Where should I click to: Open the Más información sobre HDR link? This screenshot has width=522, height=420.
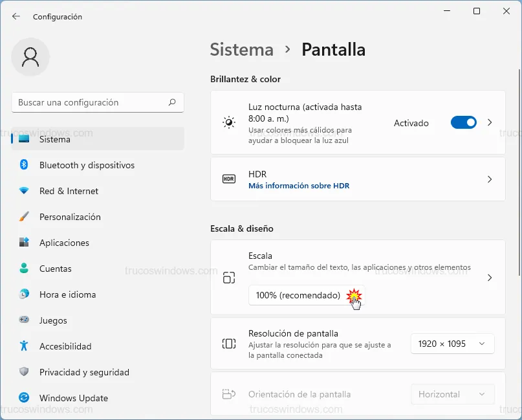299,186
